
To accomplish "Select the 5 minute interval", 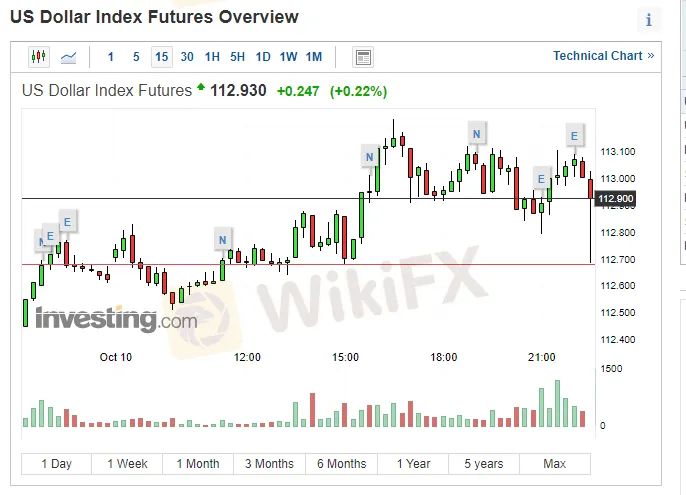I will pyautogui.click(x=136, y=57).
